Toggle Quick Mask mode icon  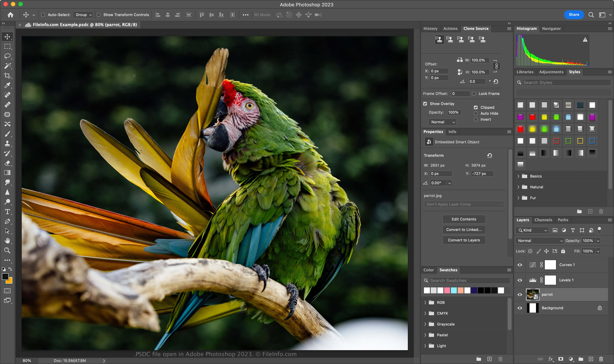pos(7,291)
